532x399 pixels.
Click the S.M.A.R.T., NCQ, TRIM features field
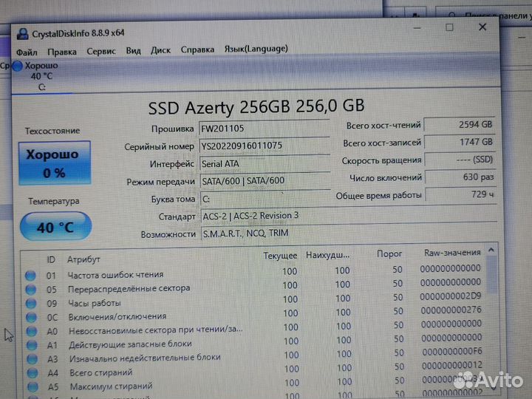[349, 233]
